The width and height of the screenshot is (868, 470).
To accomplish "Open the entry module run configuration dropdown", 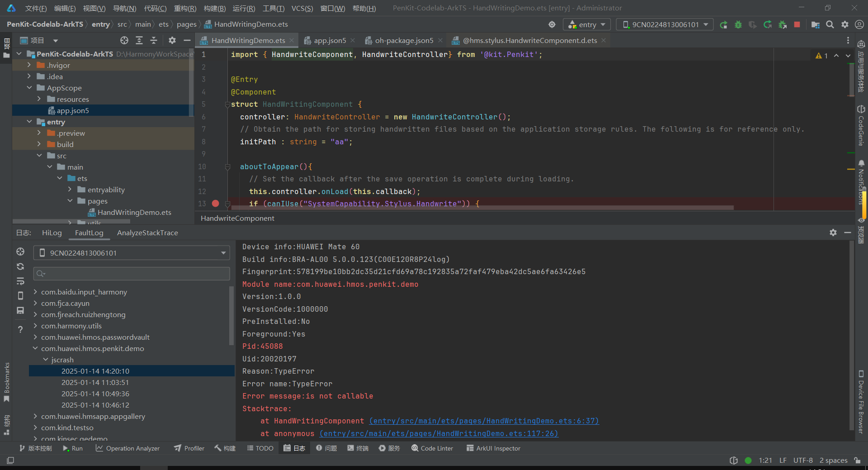I will 587,24.
